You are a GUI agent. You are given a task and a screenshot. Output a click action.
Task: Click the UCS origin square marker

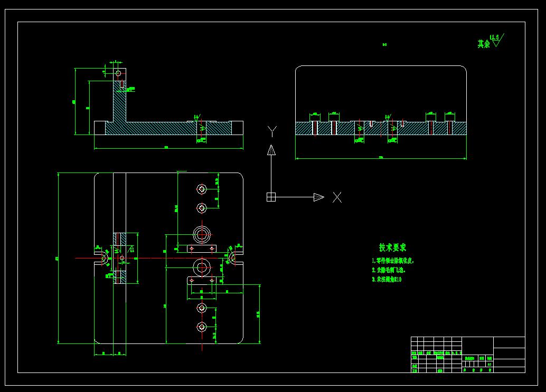pyautogui.click(x=271, y=197)
